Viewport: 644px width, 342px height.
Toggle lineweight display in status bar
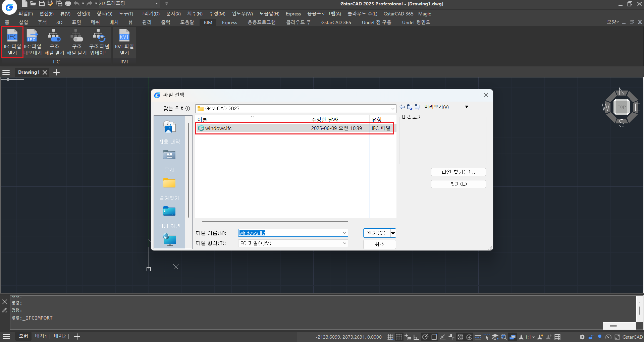click(x=478, y=337)
